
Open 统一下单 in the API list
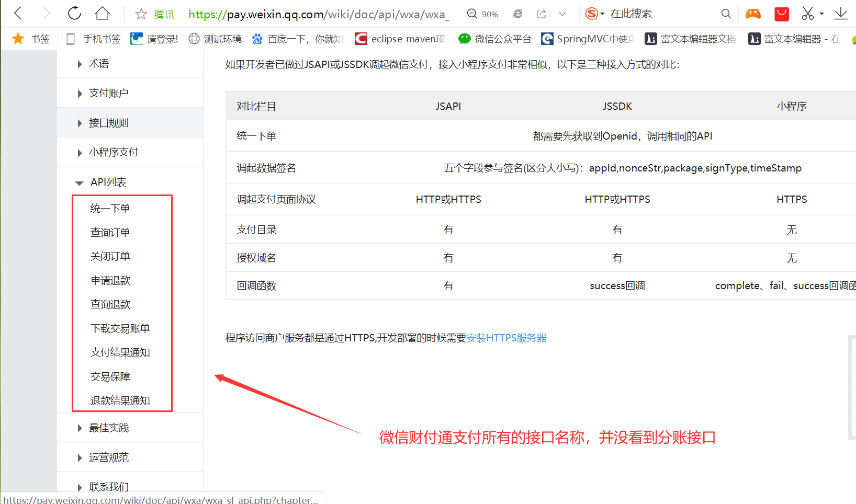coord(110,209)
